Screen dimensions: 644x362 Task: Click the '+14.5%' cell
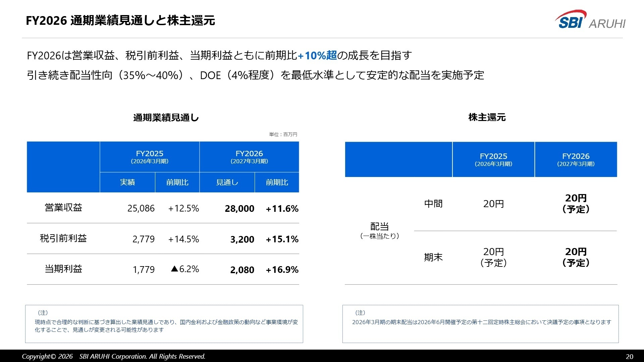click(x=183, y=239)
